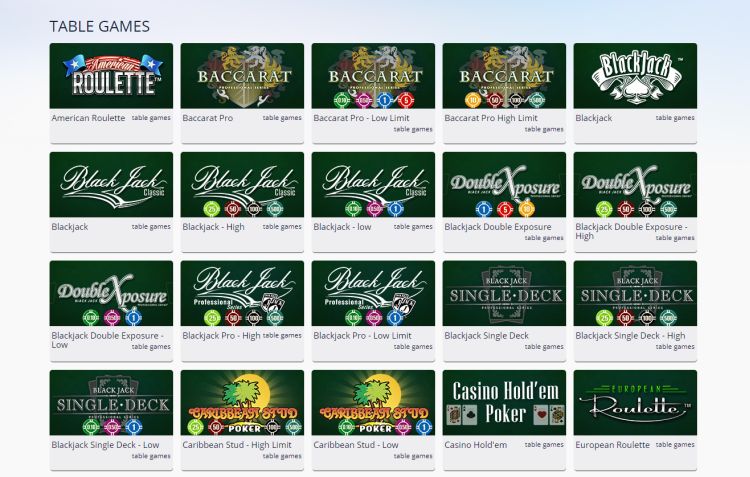
Task: Open the American Roulette game thumbnail
Action: pos(111,76)
